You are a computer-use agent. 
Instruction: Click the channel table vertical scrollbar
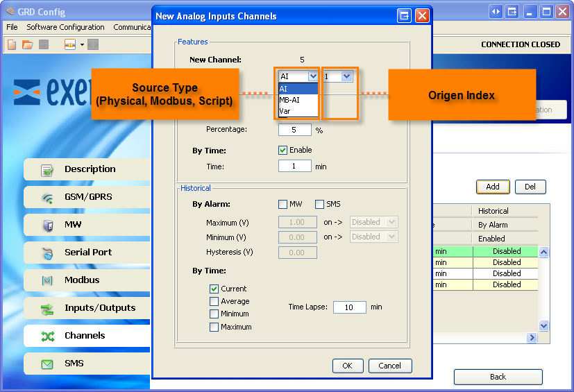[543, 288]
